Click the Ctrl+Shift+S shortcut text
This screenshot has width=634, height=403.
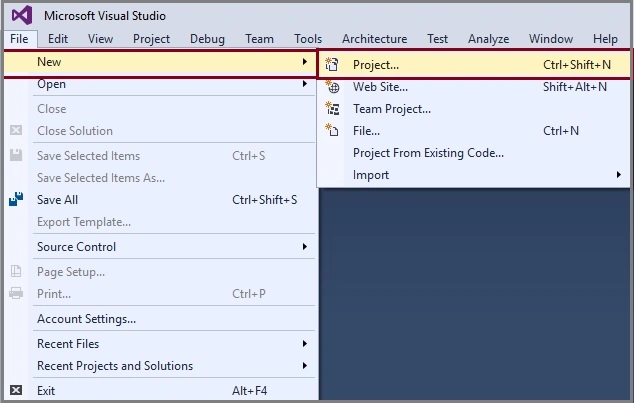tap(264, 200)
